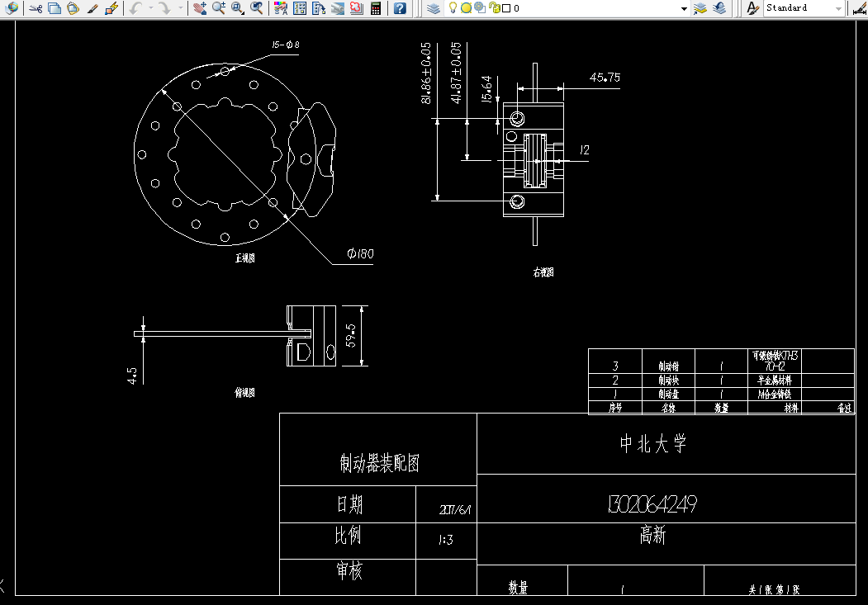Open the Redo history dropdown arrow

click(x=181, y=8)
